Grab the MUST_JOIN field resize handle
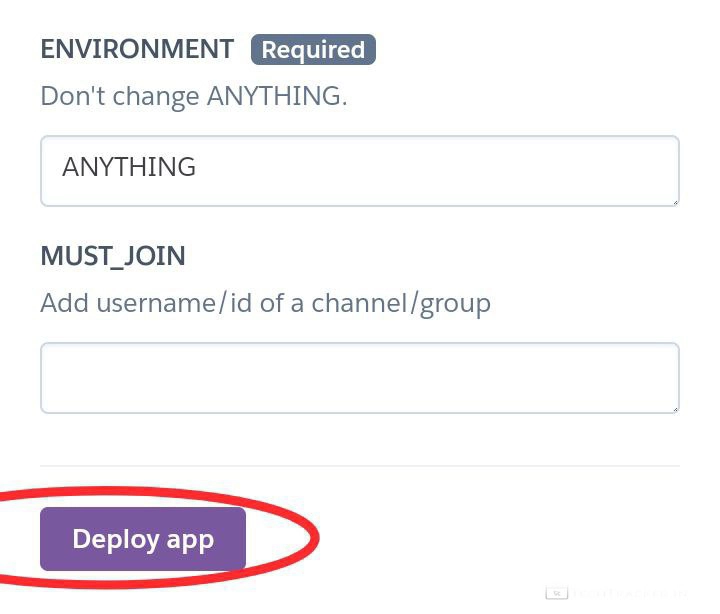720x614 pixels. tap(675, 408)
